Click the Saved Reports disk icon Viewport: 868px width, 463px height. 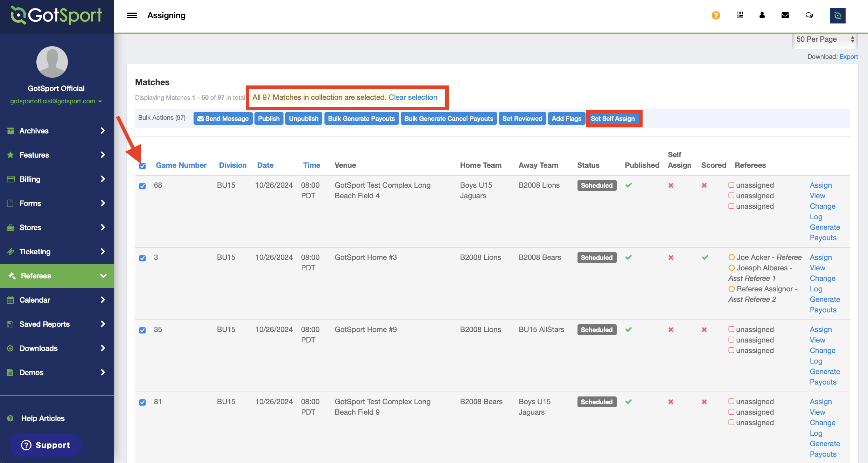(10, 324)
